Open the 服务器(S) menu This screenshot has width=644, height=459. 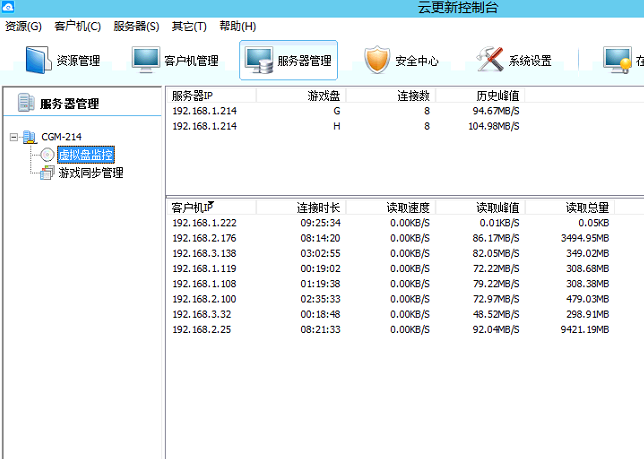(136, 26)
